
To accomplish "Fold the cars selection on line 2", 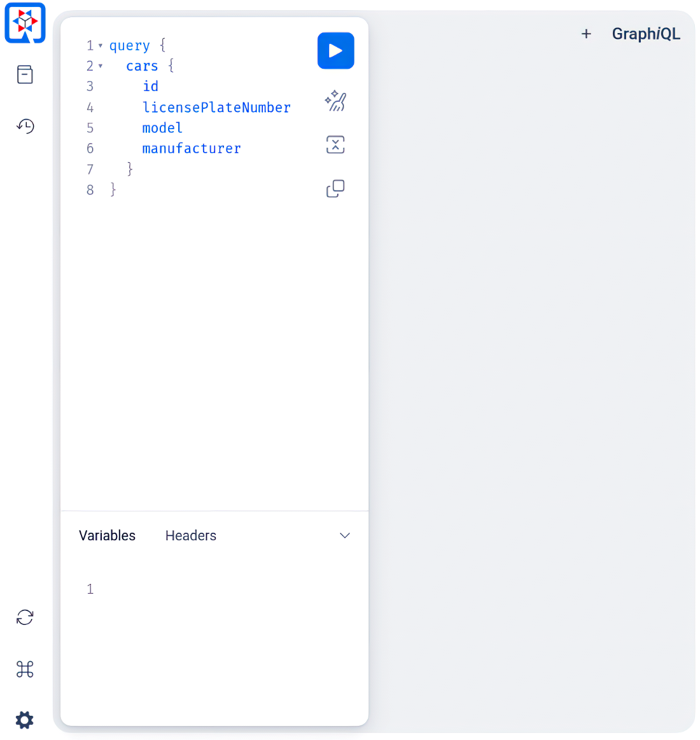I will click(x=101, y=66).
